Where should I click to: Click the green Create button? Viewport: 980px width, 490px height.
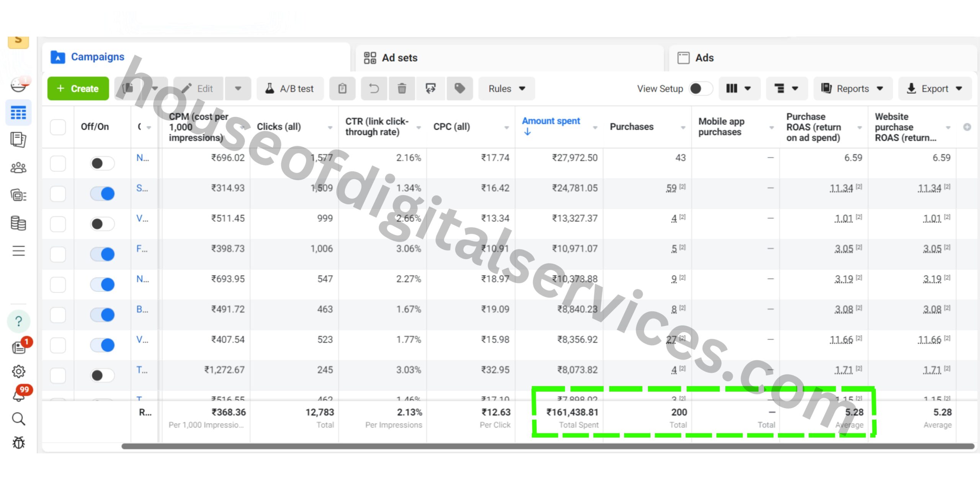point(78,88)
